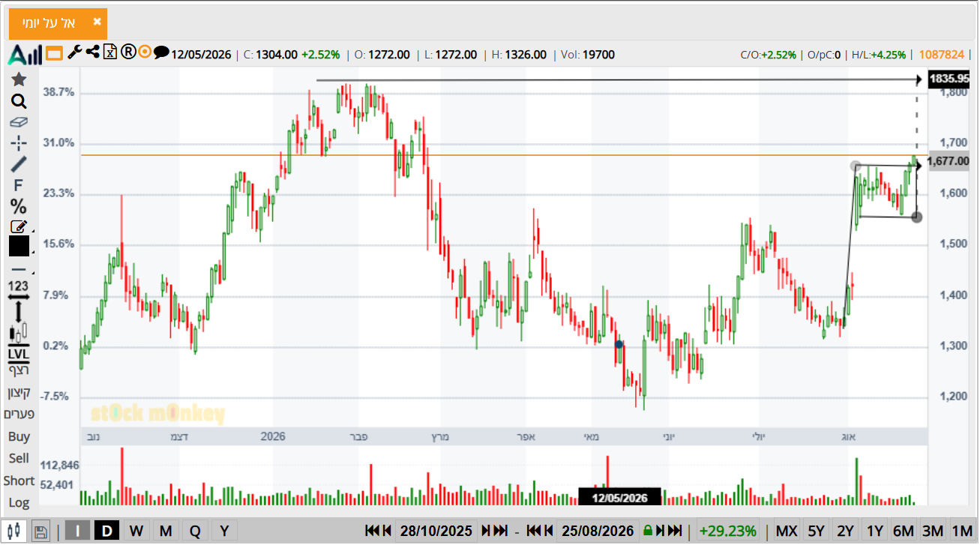The image size is (980, 545).
Task: Add chart to favorites with star icon
Action: coord(19,79)
